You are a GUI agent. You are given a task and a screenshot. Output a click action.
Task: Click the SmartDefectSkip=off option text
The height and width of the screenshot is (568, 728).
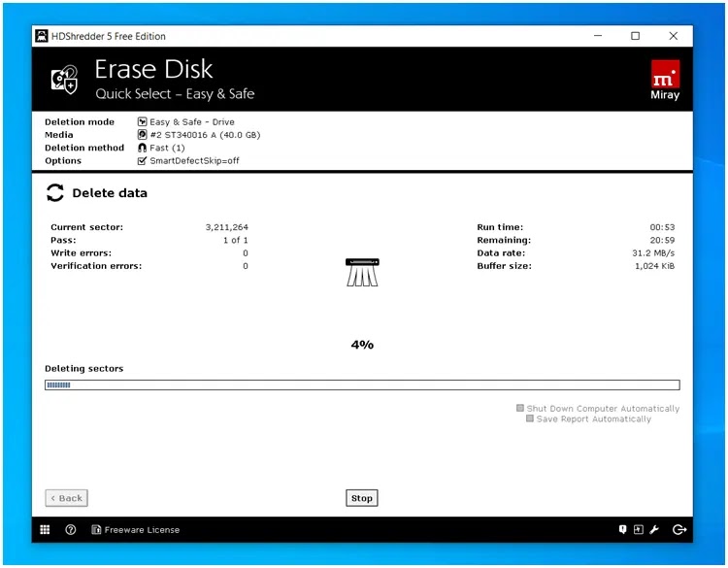tap(194, 161)
